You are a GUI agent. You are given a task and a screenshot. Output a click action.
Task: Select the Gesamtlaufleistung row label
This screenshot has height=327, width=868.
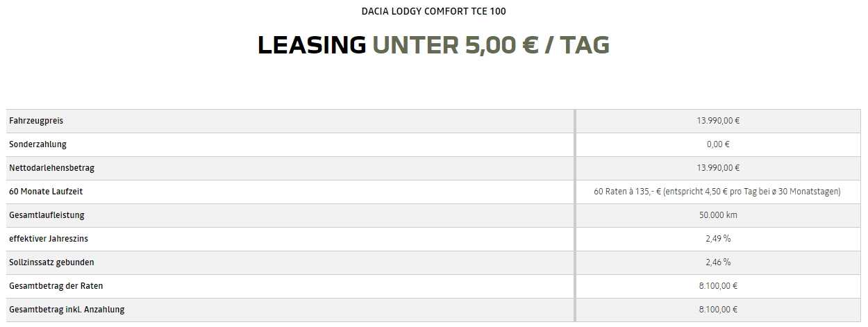click(47, 215)
